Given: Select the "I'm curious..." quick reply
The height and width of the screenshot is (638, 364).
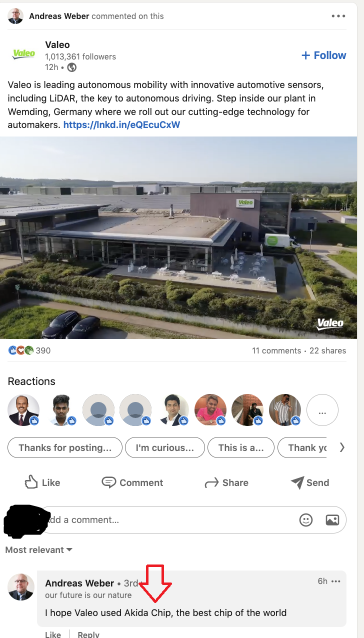Looking at the screenshot, I should 165,447.
